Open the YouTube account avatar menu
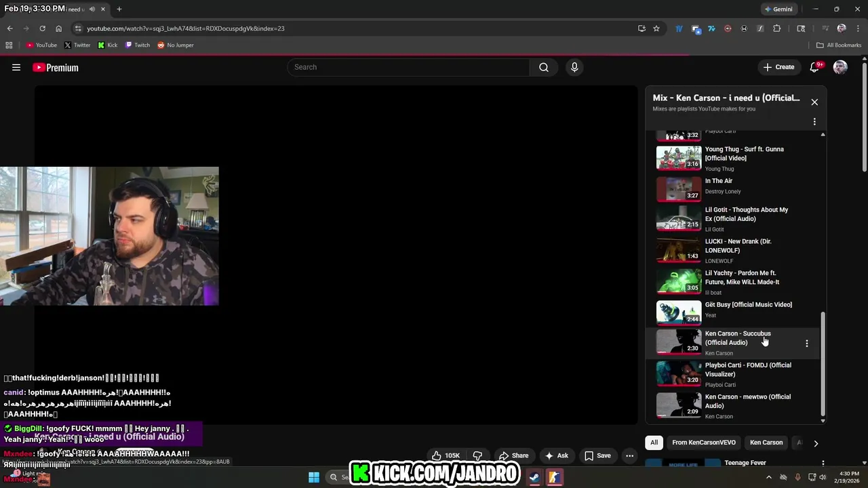Screen dimensions: 868x488 pos(840,67)
